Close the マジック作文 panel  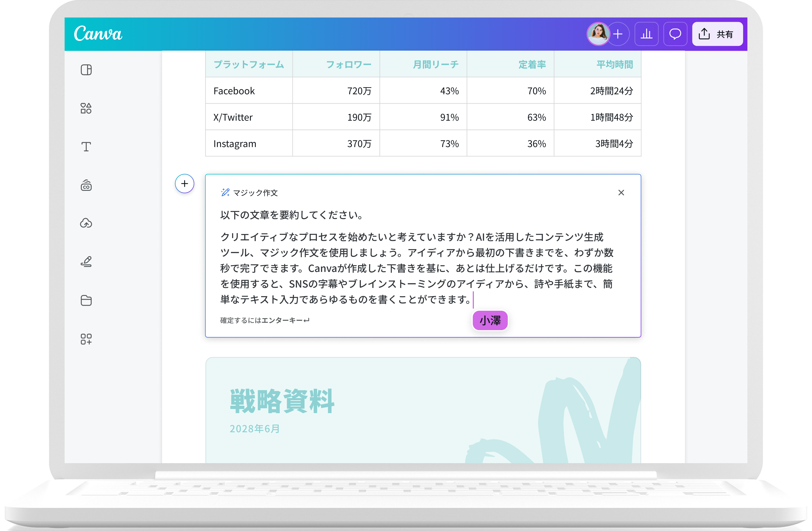pos(621,193)
